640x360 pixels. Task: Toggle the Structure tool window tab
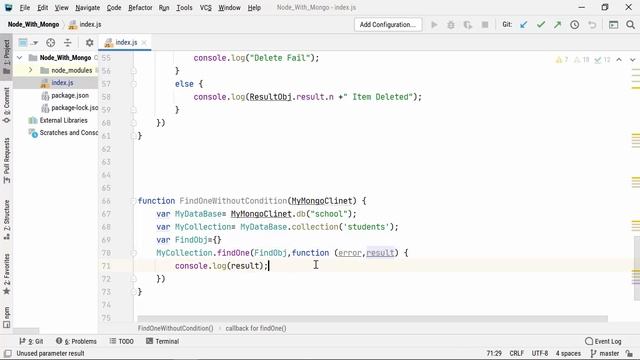pyautogui.click(x=7, y=219)
